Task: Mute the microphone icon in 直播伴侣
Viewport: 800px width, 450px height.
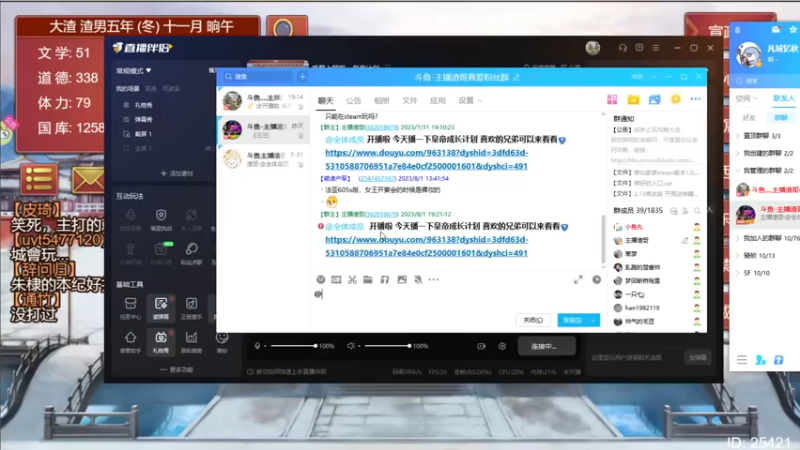Action: (257, 346)
